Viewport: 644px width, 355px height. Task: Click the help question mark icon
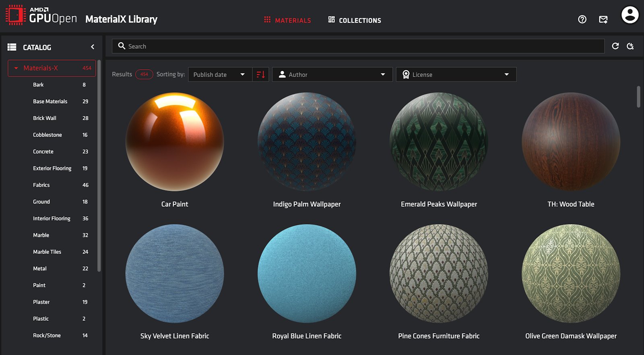(582, 19)
